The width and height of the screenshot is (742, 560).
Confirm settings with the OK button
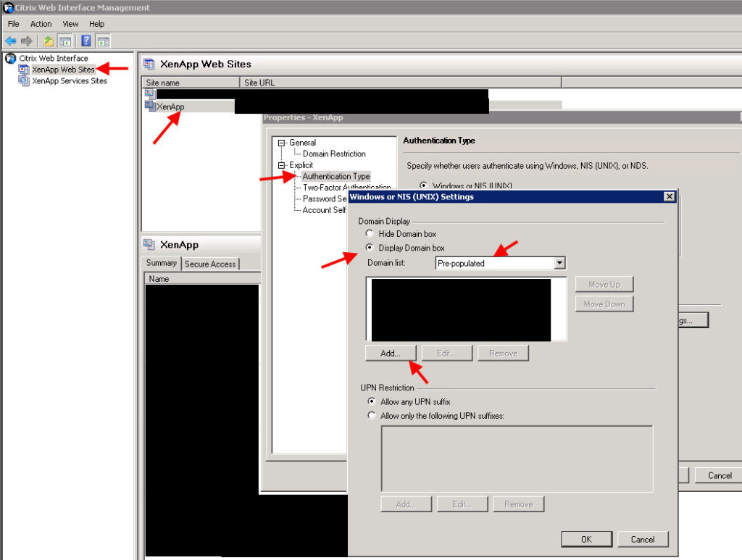586,539
